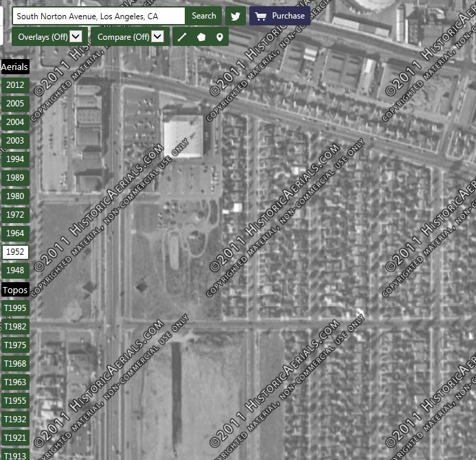Show the T1932 topo map
The height and width of the screenshot is (460, 476).
[15, 419]
